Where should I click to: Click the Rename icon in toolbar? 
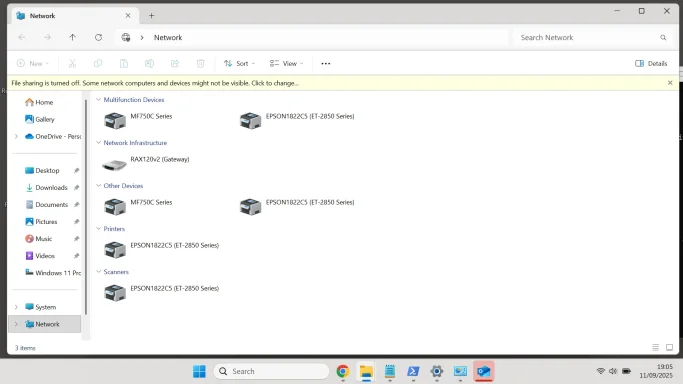tap(149, 64)
